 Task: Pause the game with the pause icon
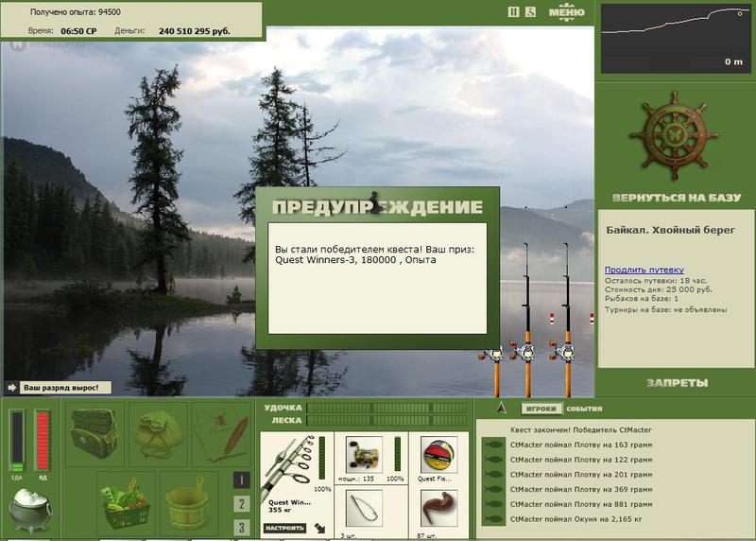[x=513, y=12]
